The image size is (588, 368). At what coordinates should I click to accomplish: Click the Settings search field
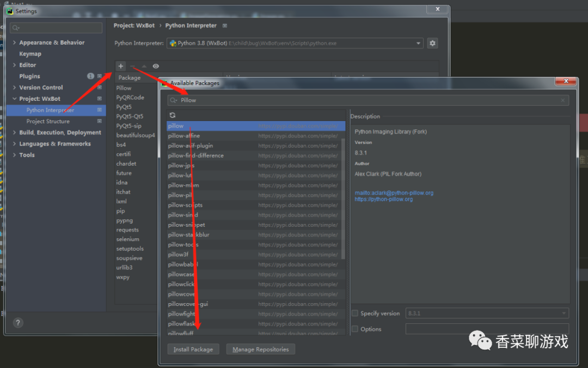coord(56,28)
